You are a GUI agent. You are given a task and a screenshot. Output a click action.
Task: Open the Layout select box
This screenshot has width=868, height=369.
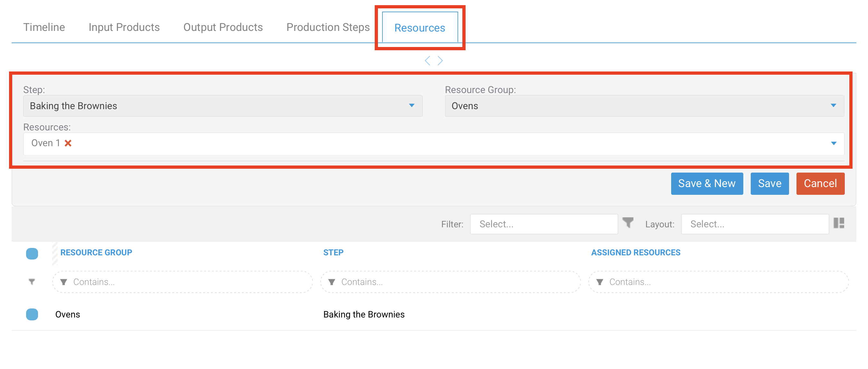click(755, 224)
